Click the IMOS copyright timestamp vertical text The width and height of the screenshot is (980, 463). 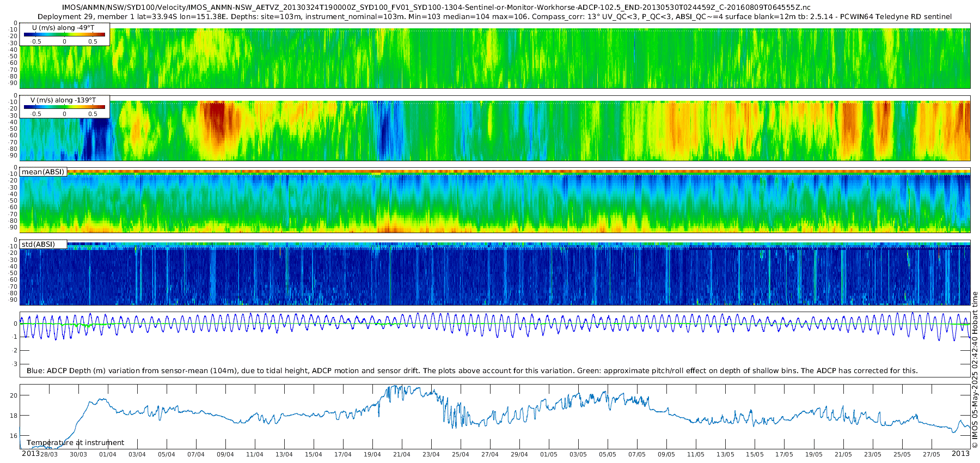click(x=975, y=370)
